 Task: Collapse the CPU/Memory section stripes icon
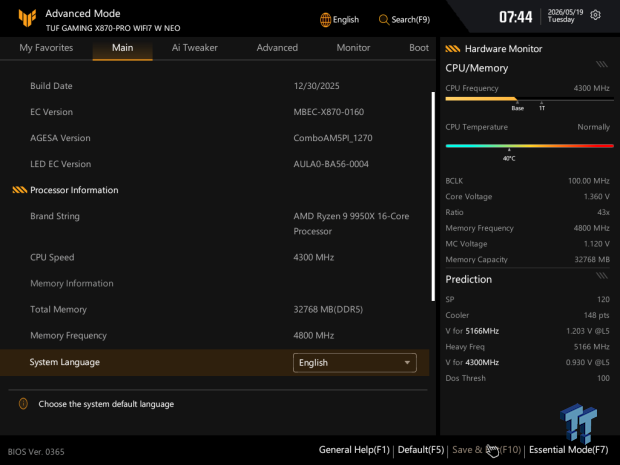602,64
